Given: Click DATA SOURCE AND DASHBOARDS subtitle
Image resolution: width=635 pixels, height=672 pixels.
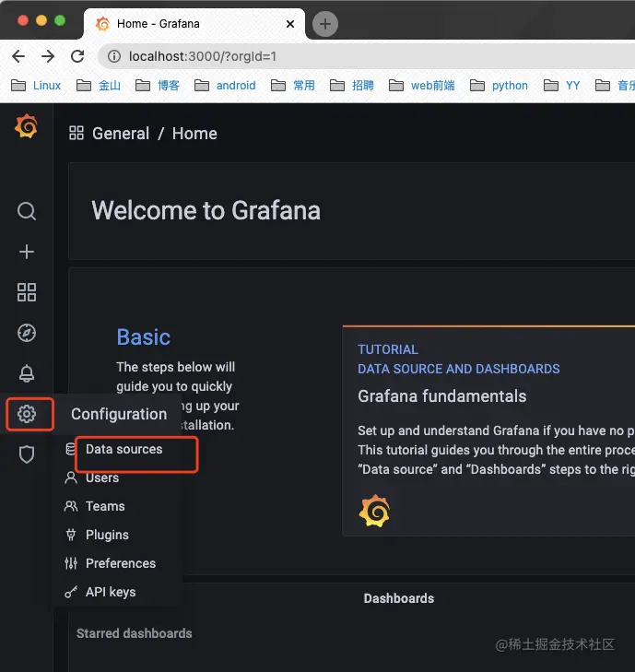Looking at the screenshot, I should (x=458, y=369).
